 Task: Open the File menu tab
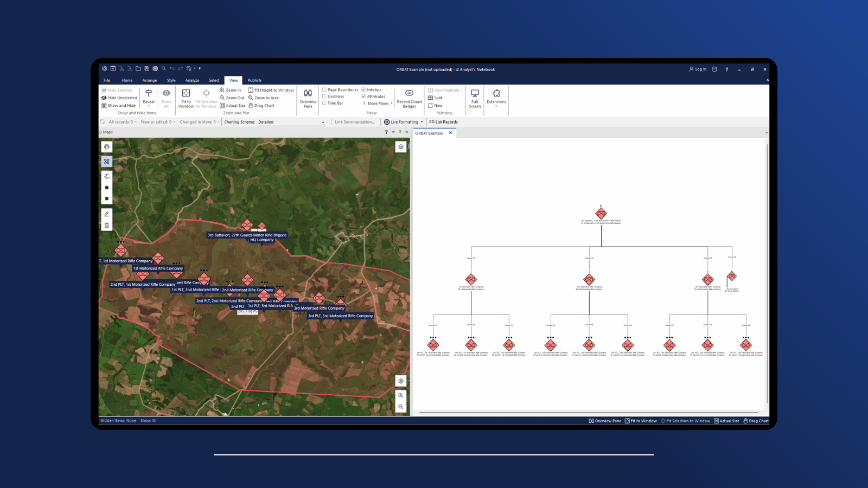click(107, 80)
